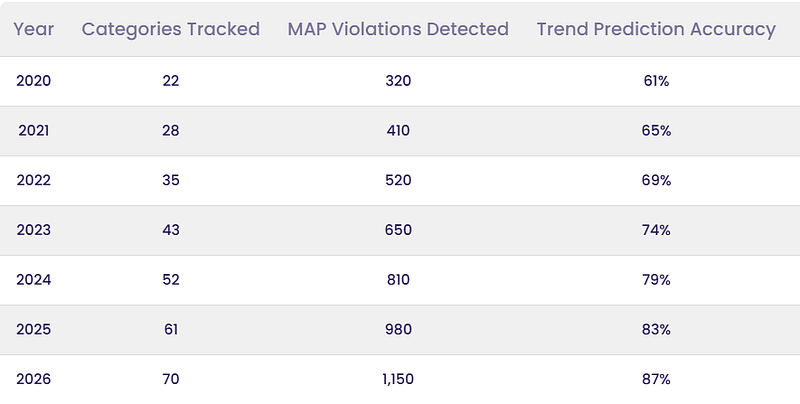Select the 2025 year cell

(x=34, y=329)
